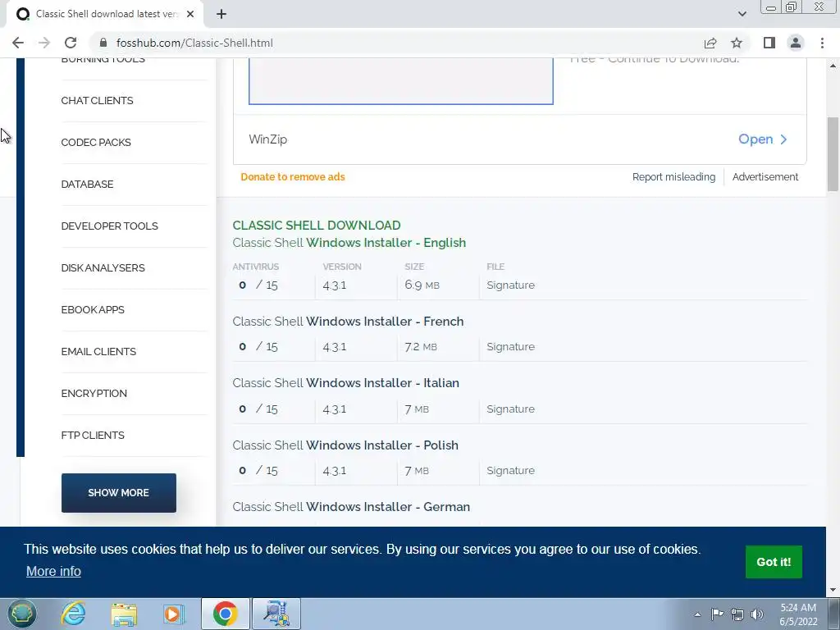Show hidden tray icons arrow
Viewport: 840px width, 630px height.
point(697,614)
